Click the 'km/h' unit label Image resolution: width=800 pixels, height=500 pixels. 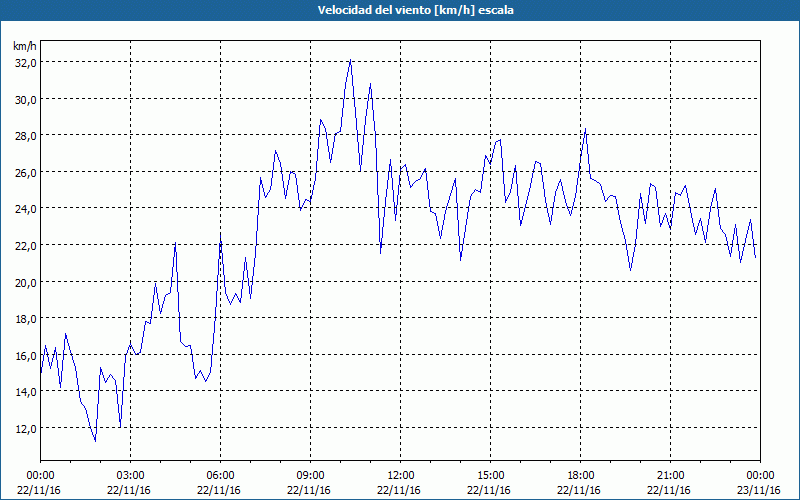coord(24,46)
